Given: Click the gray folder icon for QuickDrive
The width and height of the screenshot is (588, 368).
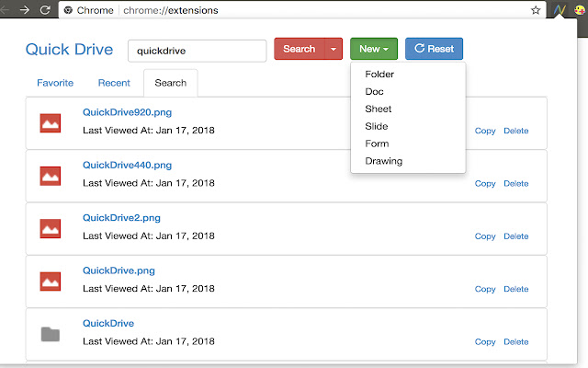Looking at the screenshot, I should tap(51, 334).
